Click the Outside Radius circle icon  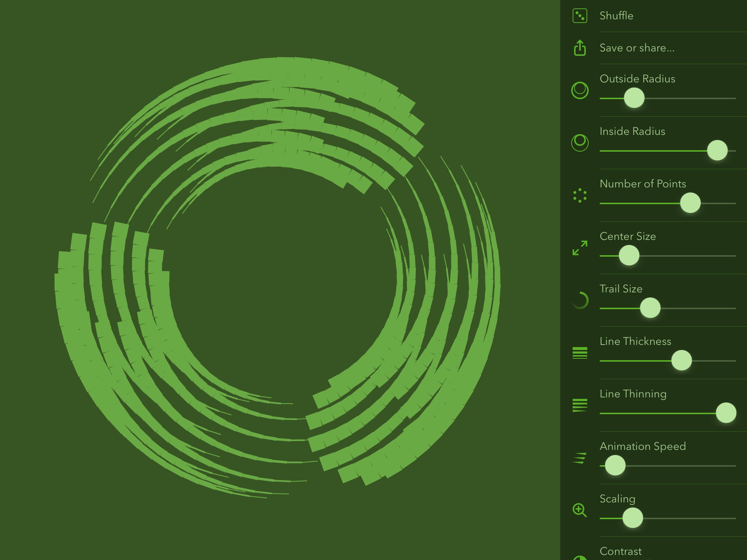580,90
